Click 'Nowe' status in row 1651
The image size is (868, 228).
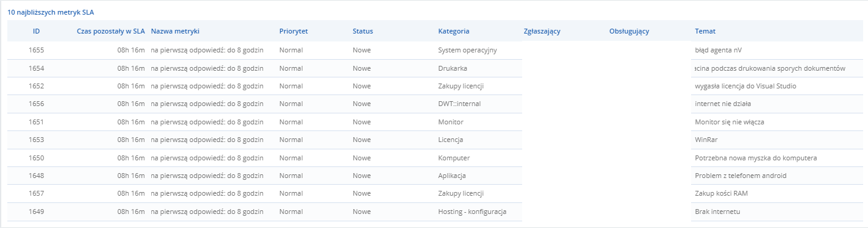pos(362,122)
